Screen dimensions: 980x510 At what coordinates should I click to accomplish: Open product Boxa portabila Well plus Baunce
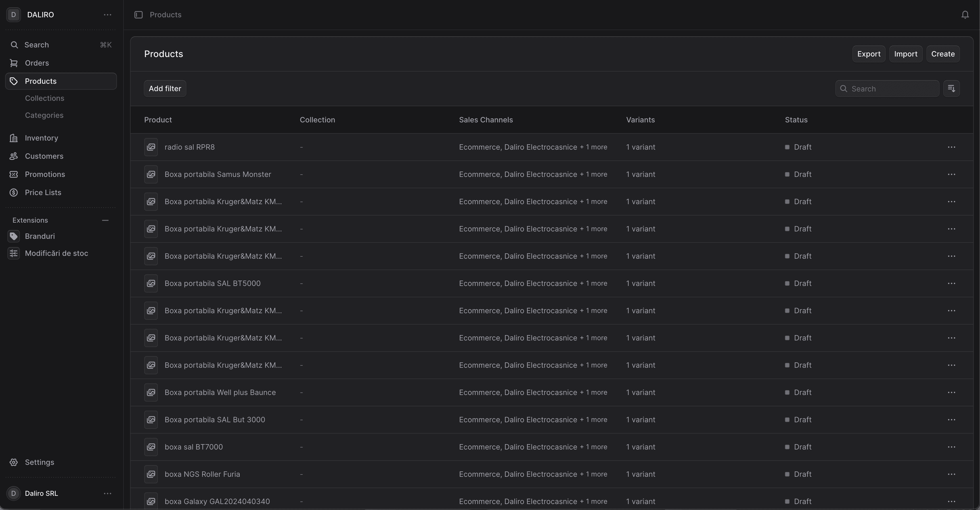[x=220, y=392]
